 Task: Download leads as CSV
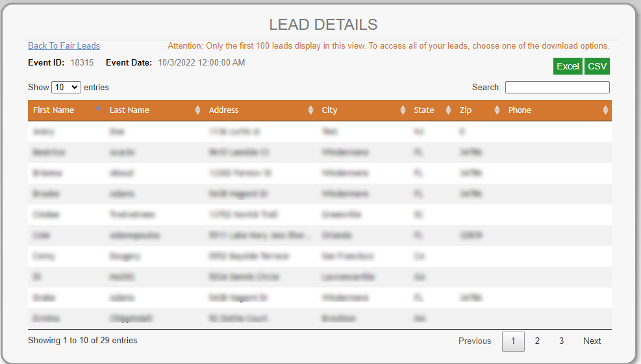pyautogui.click(x=597, y=66)
